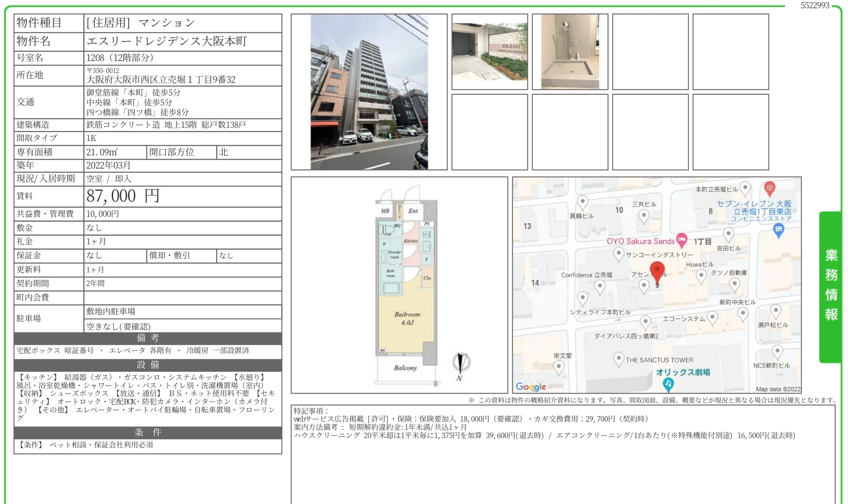
Task: Click the Howaビル map pin
Action: (x=701, y=276)
